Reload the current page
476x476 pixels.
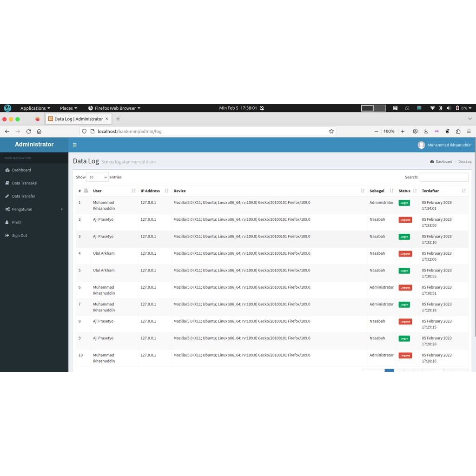[28, 132]
